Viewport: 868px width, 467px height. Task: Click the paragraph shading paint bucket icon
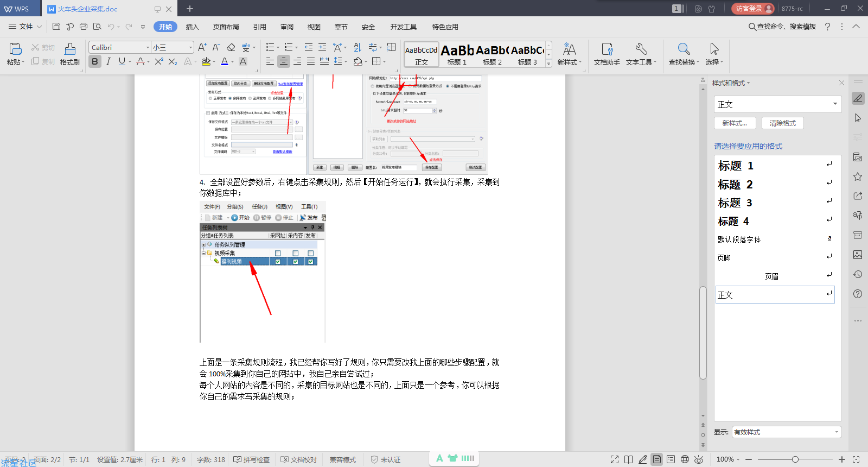(x=358, y=61)
